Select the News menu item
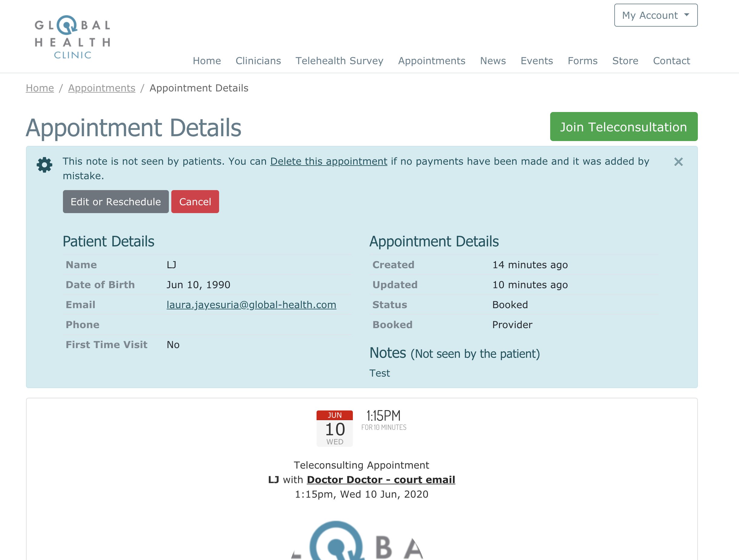 pyautogui.click(x=493, y=61)
